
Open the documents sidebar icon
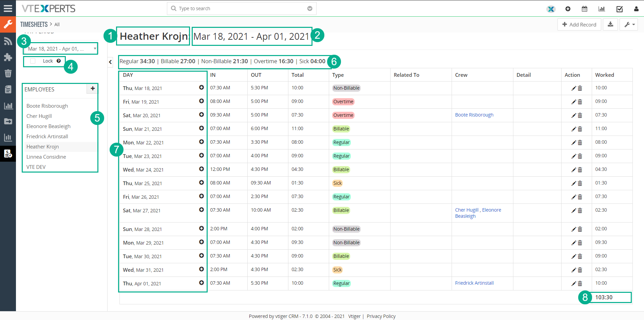click(8, 89)
